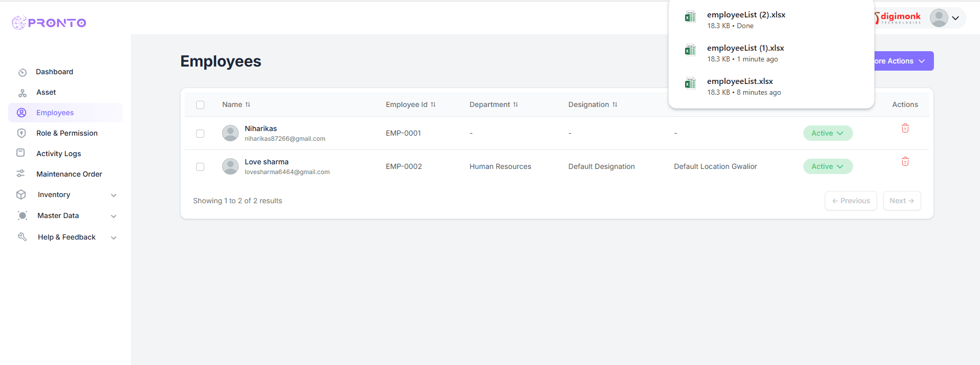
Task: Open Active status dropdown for Niharikas
Action: coord(827,133)
